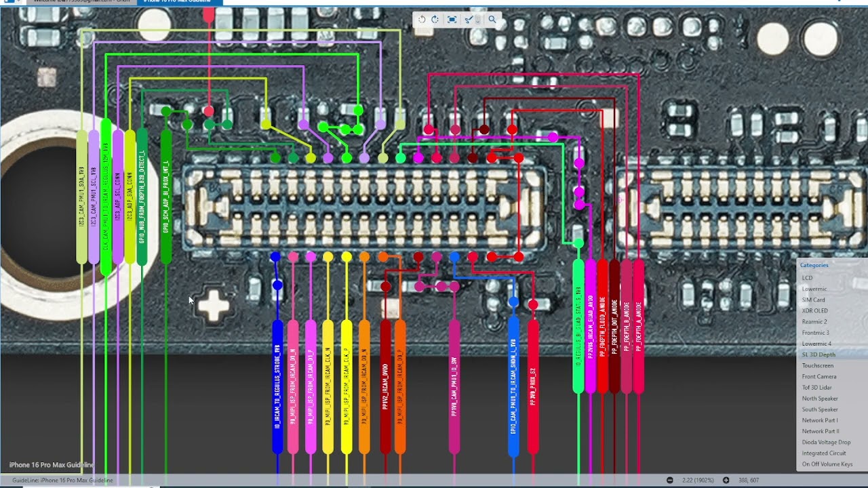Click the lavender I2C3_CAM_PMU1_SCL_1V8 label

(94, 197)
